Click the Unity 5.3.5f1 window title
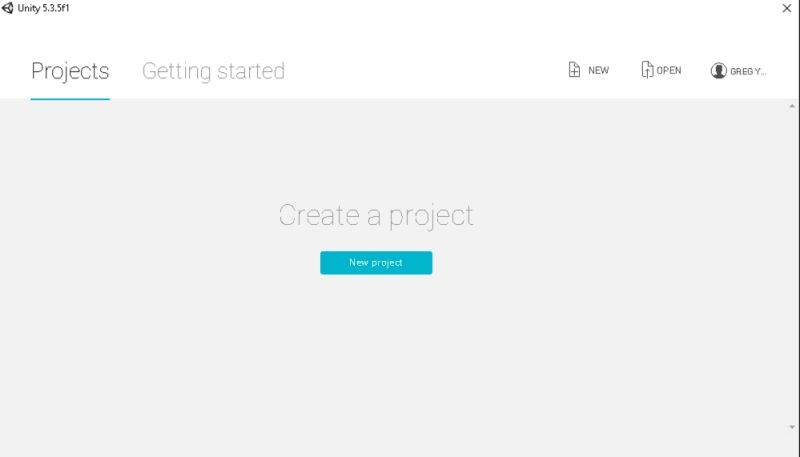This screenshot has height=457, width=800. click(x=43, y=8)
